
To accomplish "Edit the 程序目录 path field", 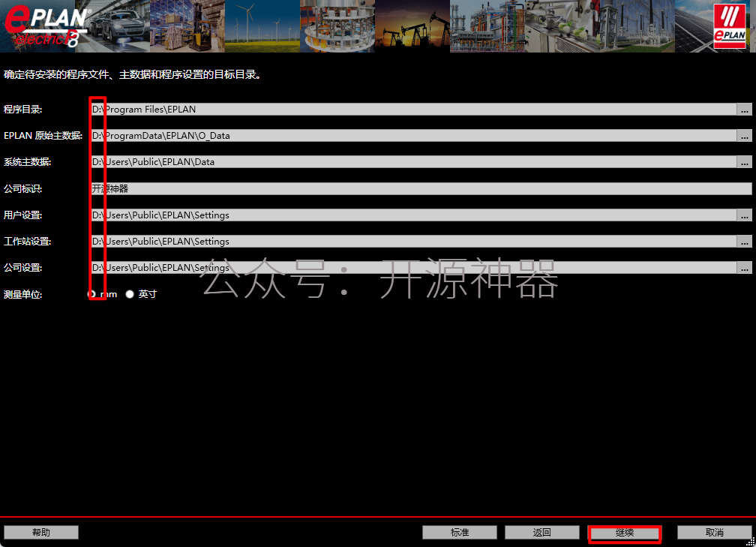I will (x=414, y=110).
